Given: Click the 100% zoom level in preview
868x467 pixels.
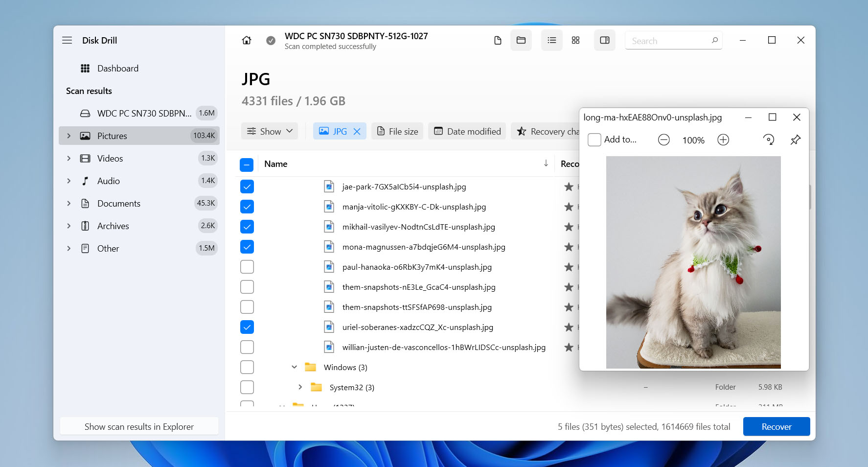Looking at the screenshot, I should [x=693, y=140].
